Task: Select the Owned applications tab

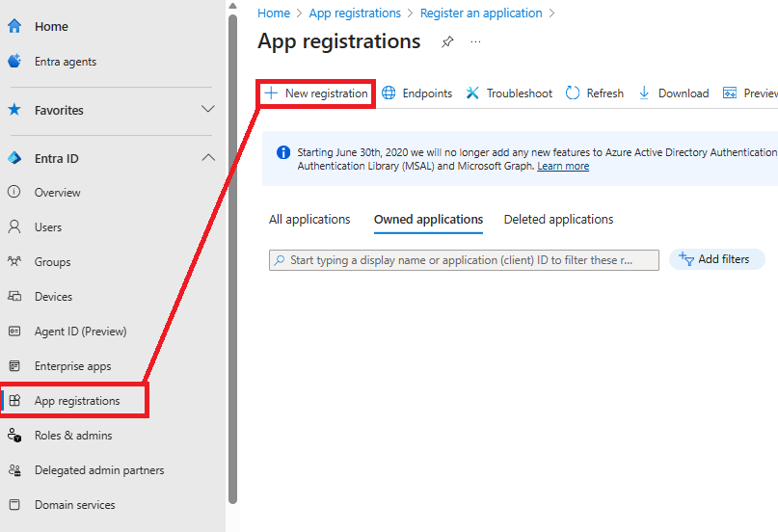Action: (428, 220)
